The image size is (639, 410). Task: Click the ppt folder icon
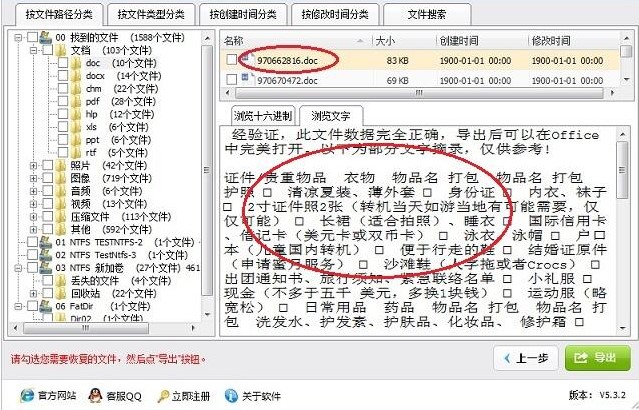(76, 140)
